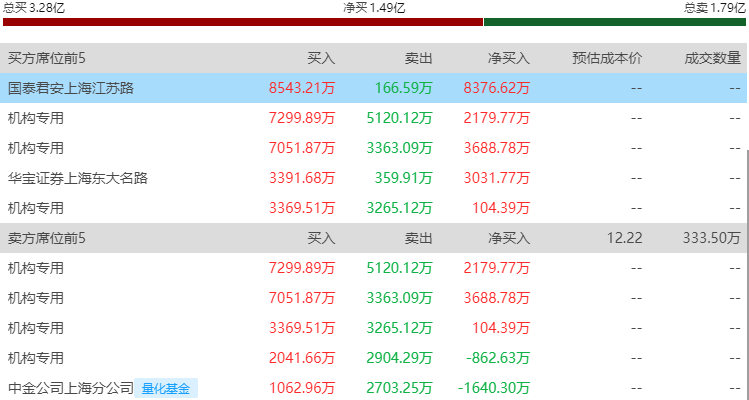The height and width of the screenshot is (400, 749).
Task: Click the 8543.21万 buy amount
Action: click(x=302, y=88)
